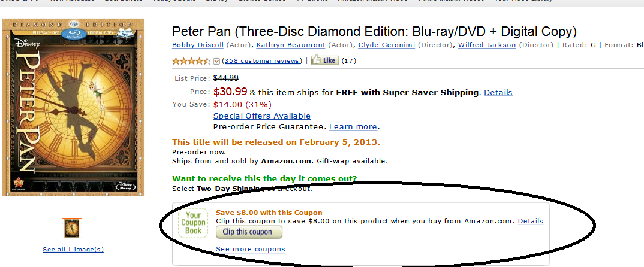644x267 pixels.
Task: Open See more coupons link
Action: coord(251,249)
